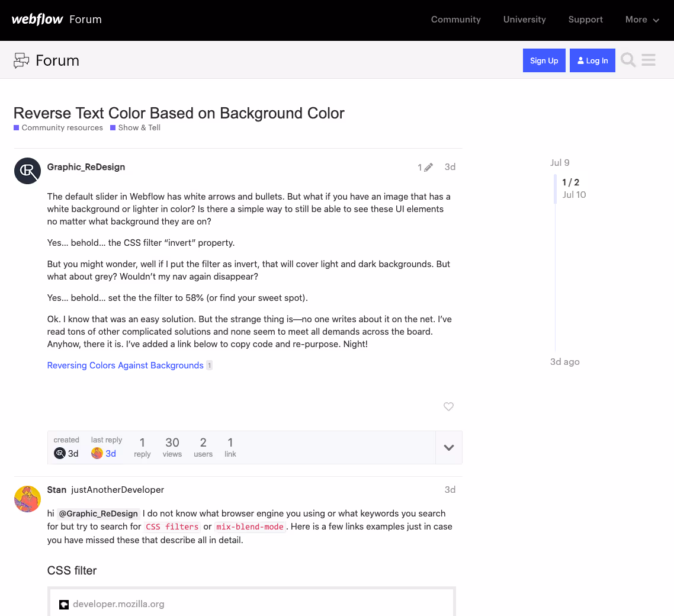Open the More dropdown in header
674x616 pixels.
[642, 20]
